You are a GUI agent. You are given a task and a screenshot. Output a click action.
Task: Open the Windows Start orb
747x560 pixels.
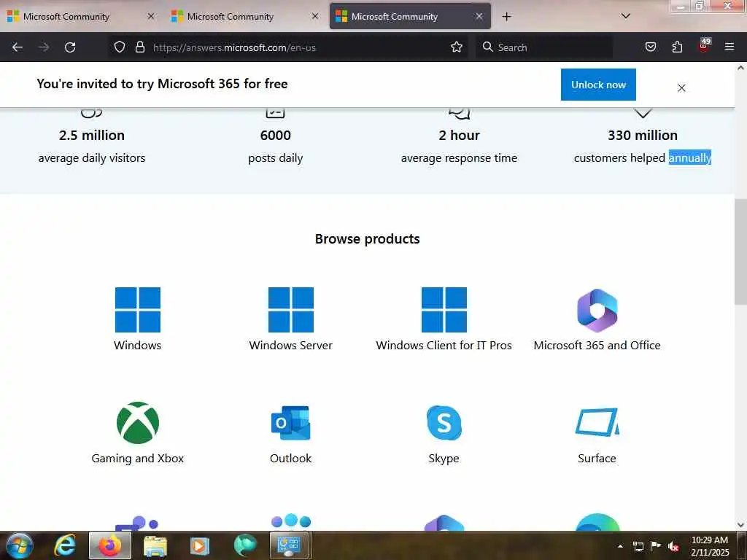pos(20,545)
